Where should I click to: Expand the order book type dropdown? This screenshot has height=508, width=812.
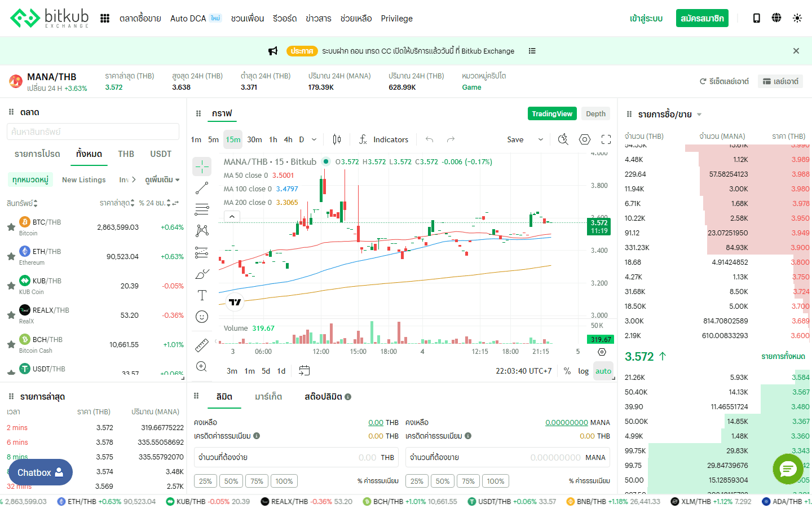coord(699,115)
